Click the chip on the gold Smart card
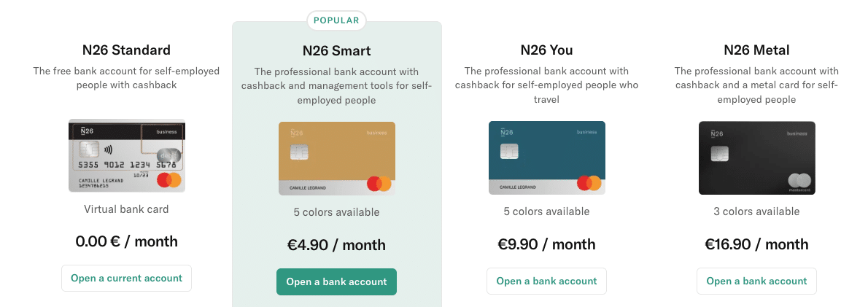Viewport: 868px width, 307px height. point(299,152)
